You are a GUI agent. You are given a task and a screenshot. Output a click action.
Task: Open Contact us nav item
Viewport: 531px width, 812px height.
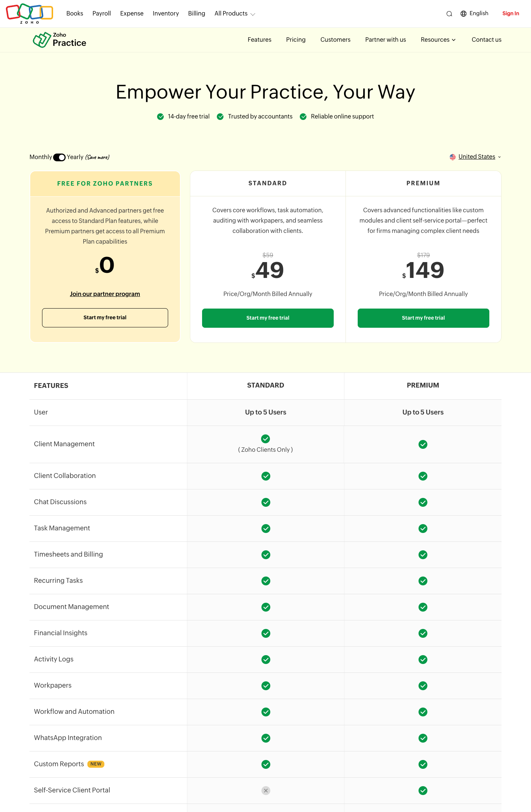pos(486,40)
